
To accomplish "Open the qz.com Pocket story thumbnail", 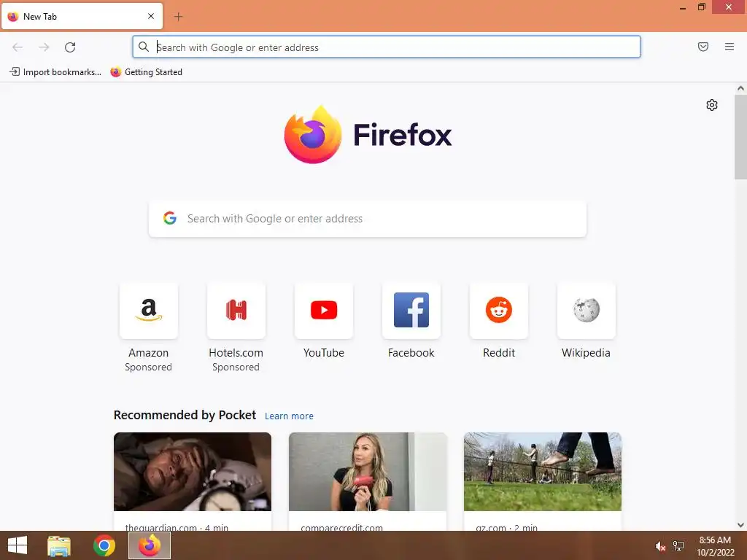I will coord(543,472).
